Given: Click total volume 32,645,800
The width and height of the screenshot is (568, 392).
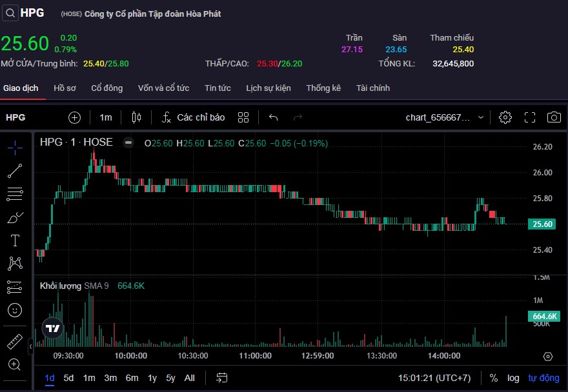Looking at the screenshot, I should (x=453, y=64).
